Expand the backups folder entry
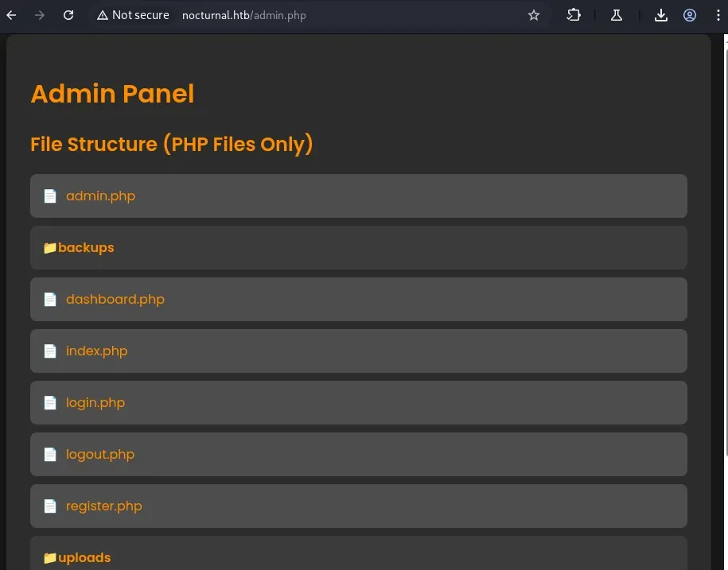Viewport: 728px width, 570px height. [358, 248]
